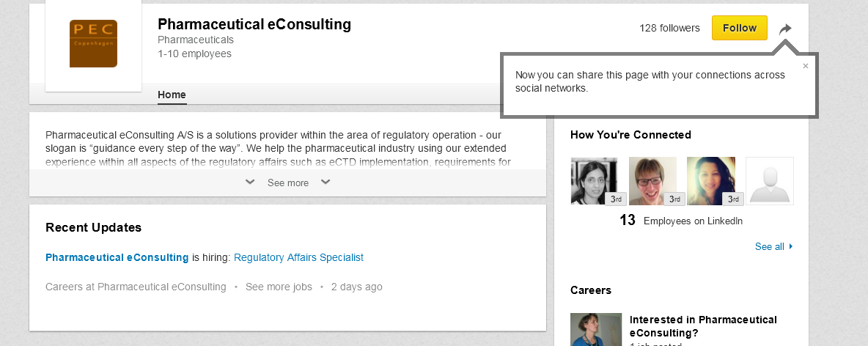Open the Pharmaceutical eConsulting update link
The image size is (868, 346).
pyautogui.click(x=117, y=257)
